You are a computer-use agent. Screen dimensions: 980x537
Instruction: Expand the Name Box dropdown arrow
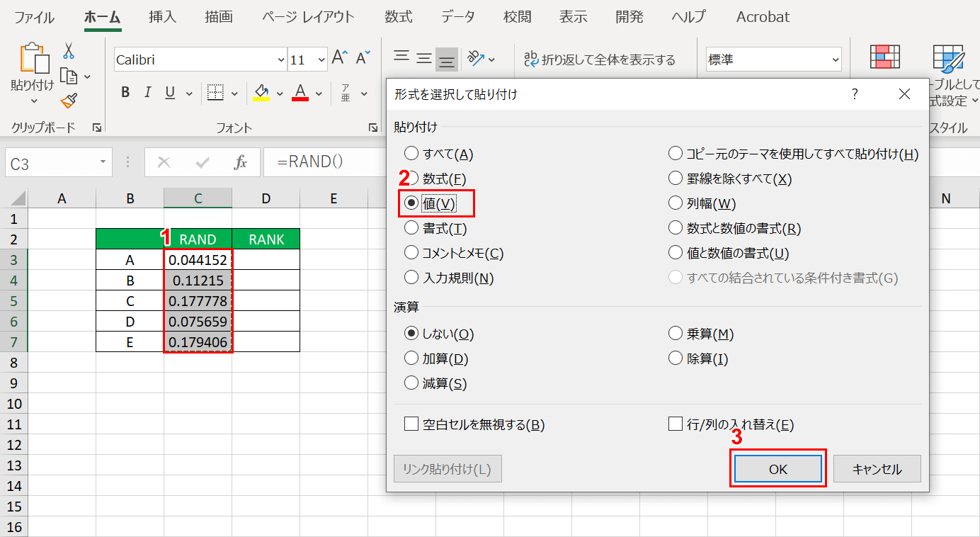[103, 163]
